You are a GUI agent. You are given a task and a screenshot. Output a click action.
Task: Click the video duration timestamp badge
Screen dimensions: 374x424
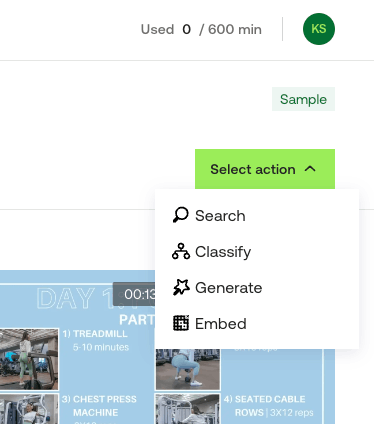[134, 294]
